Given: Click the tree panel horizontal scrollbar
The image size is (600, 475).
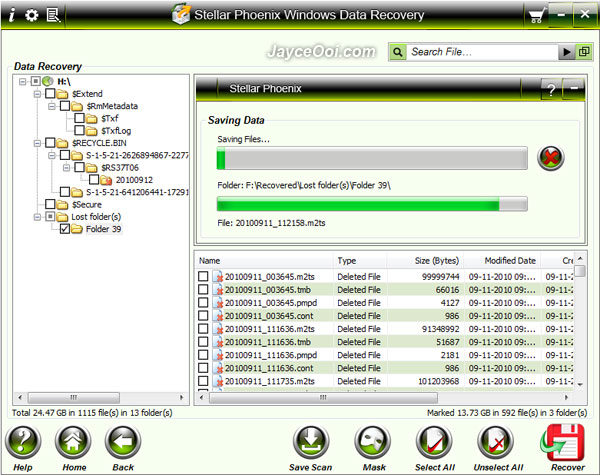Looking at the screenshot, I should tap(73, 397).
